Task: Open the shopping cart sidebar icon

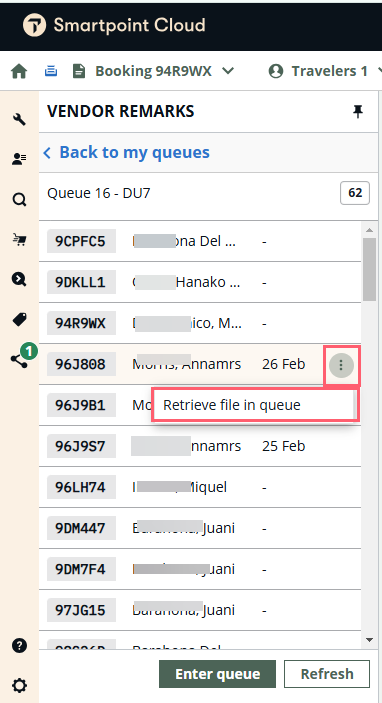Action: coord(19,239)
